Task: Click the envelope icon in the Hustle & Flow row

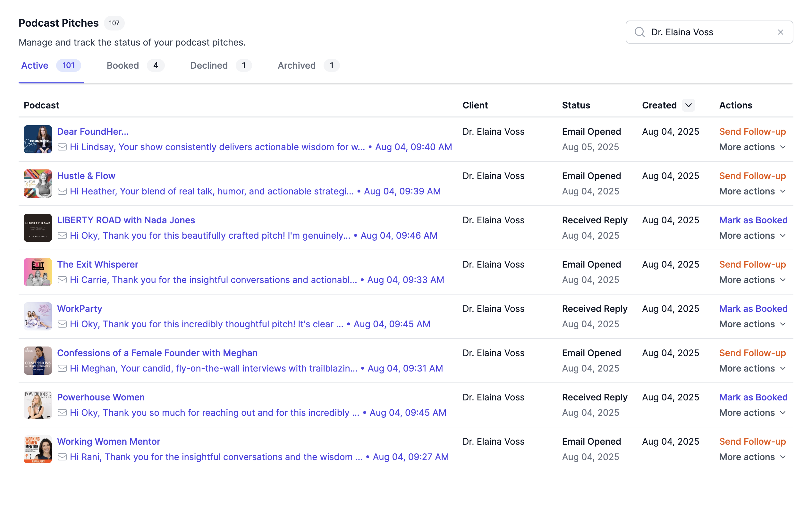Action: point(62,191)
